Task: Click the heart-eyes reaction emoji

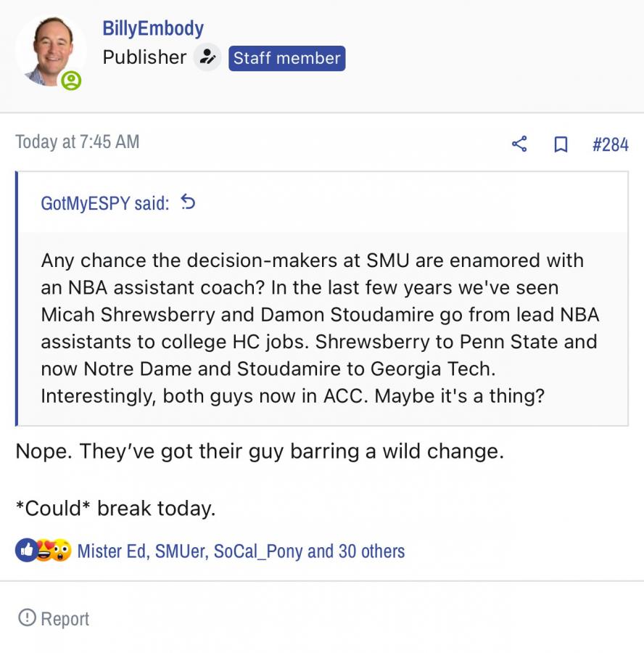Action: 44,551
